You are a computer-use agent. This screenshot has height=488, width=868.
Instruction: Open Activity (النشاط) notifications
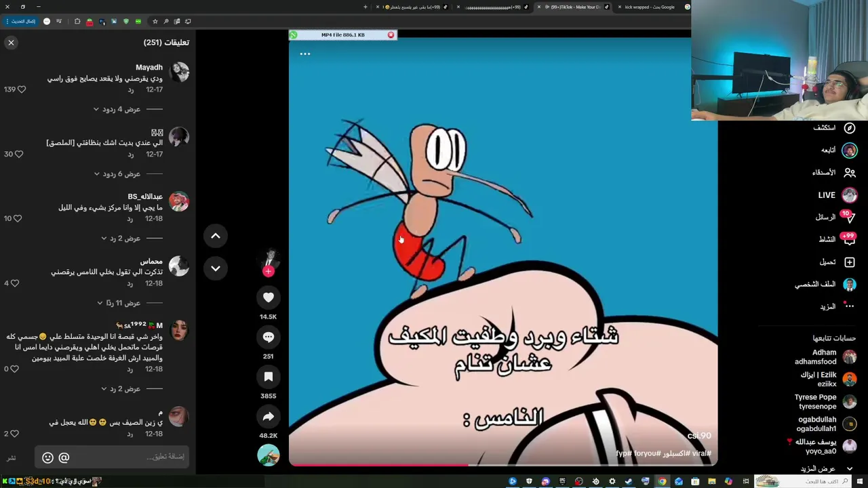[x=837, y=239]
